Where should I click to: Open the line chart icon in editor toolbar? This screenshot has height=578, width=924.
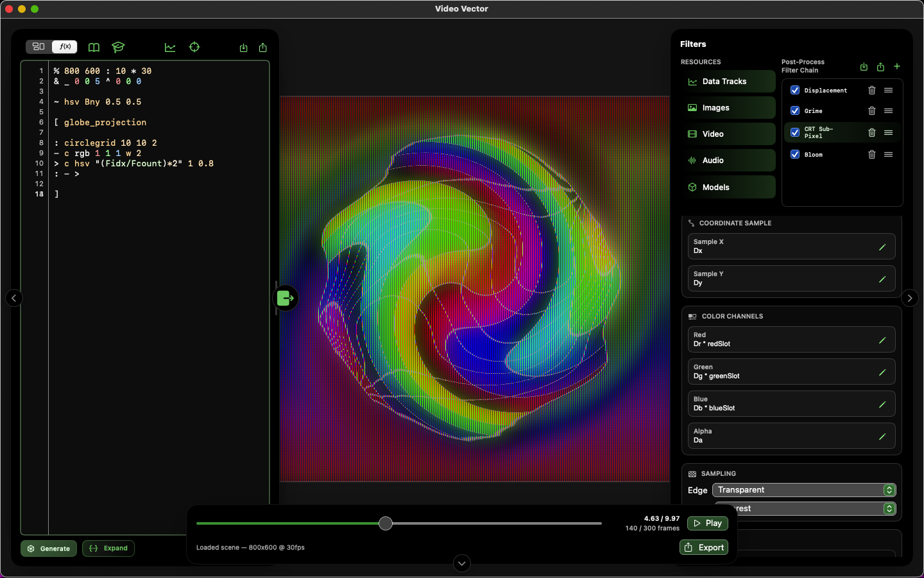[x=170, y=48]
